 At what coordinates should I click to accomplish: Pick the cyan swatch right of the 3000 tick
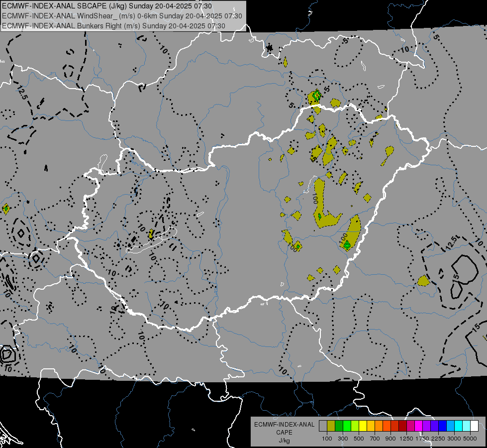[x=459, y=426]
